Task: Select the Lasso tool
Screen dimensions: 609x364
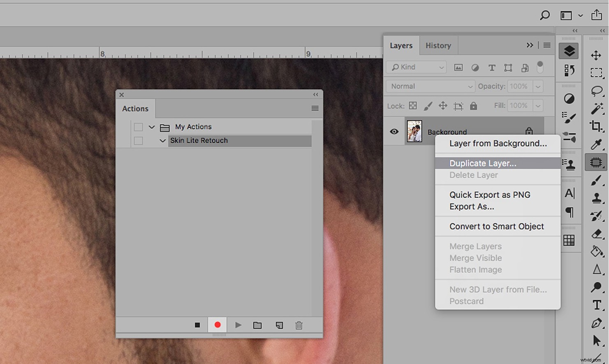Action: point(596,90)
